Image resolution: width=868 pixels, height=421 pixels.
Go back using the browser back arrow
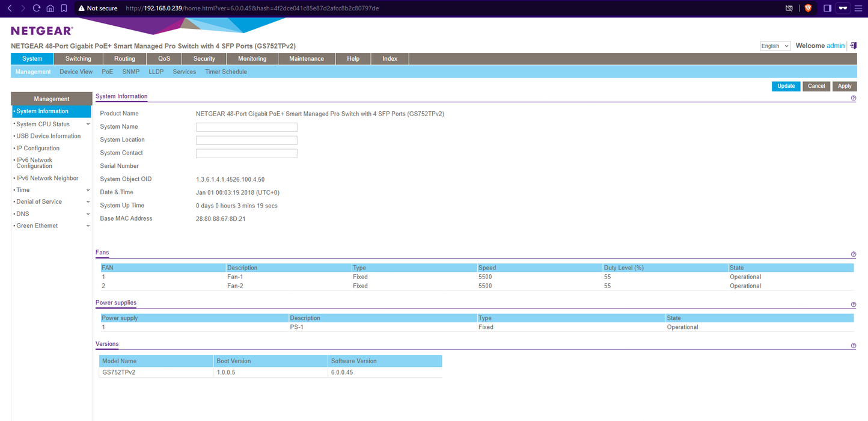tap(9, 8)
